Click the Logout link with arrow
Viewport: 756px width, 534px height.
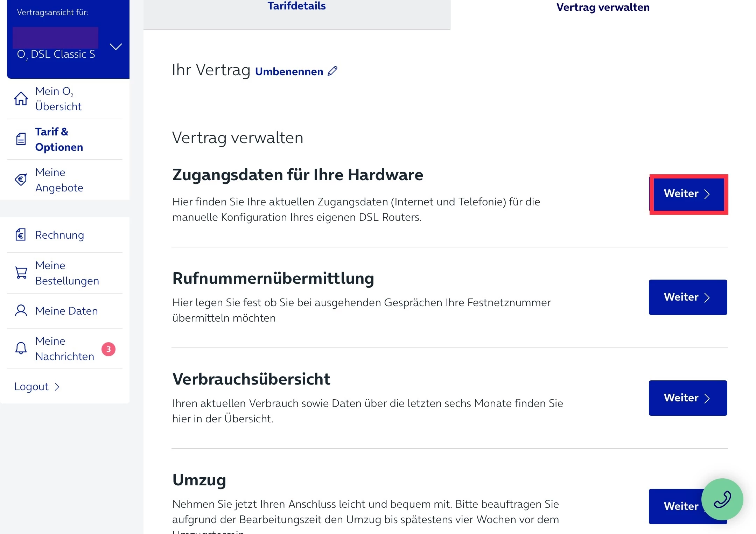[37, 387]
